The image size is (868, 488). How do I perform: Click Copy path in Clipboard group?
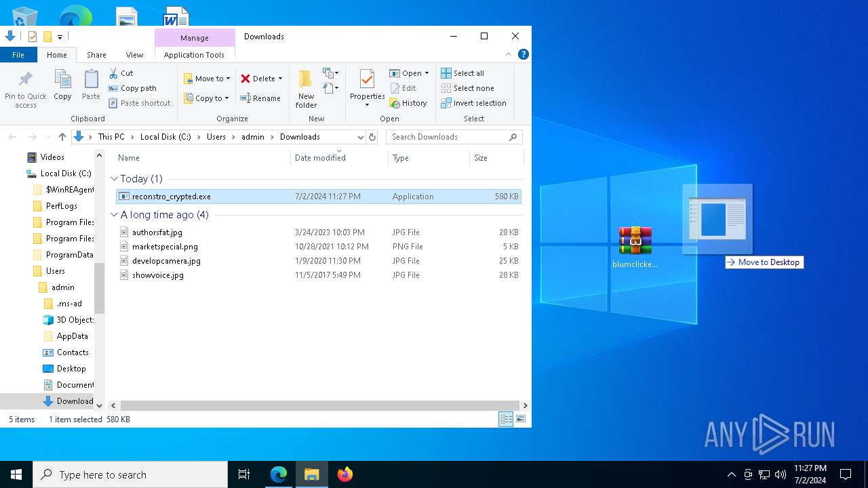click(x=132, y=88)
